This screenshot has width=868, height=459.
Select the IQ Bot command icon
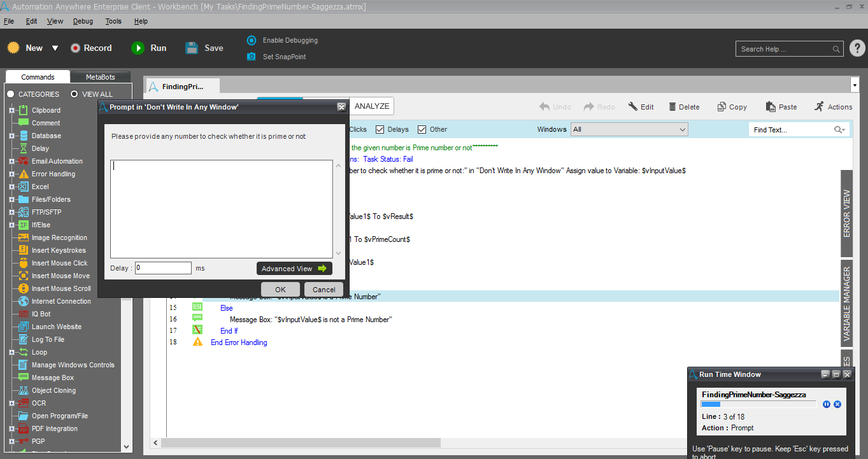(x=22, y=314)
